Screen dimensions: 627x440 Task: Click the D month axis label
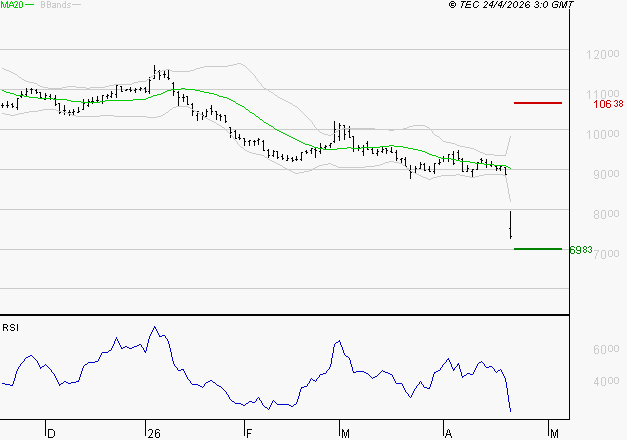click(51, 434)
